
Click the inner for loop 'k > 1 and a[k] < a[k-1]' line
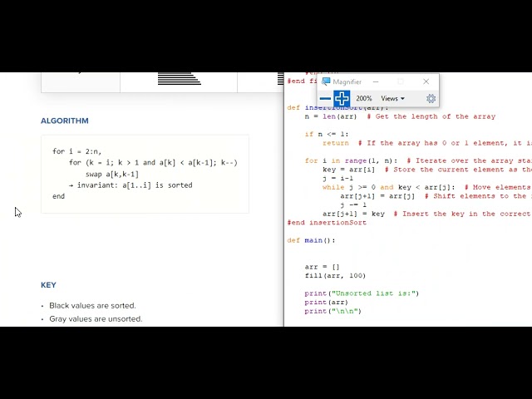click(153, 163)
